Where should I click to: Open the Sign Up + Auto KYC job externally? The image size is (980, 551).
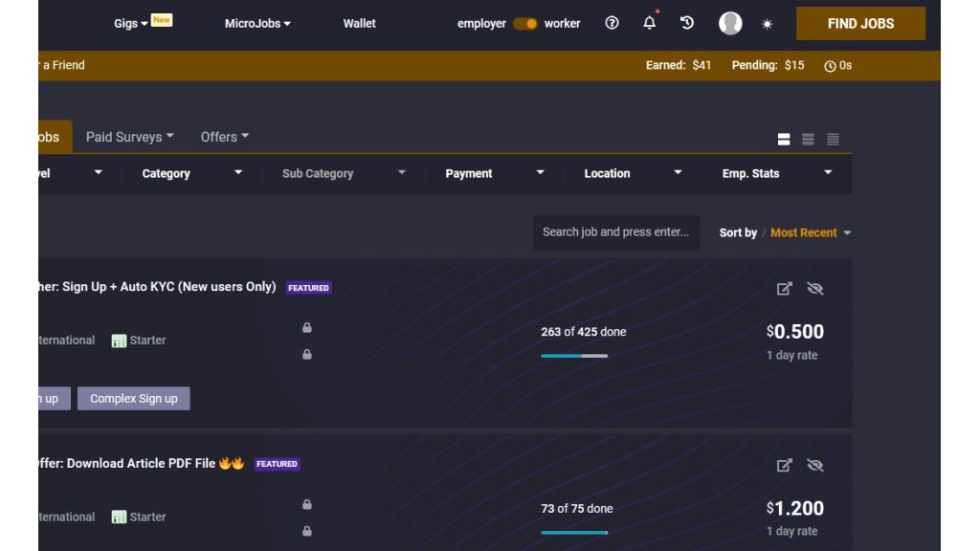click(785, 289)
